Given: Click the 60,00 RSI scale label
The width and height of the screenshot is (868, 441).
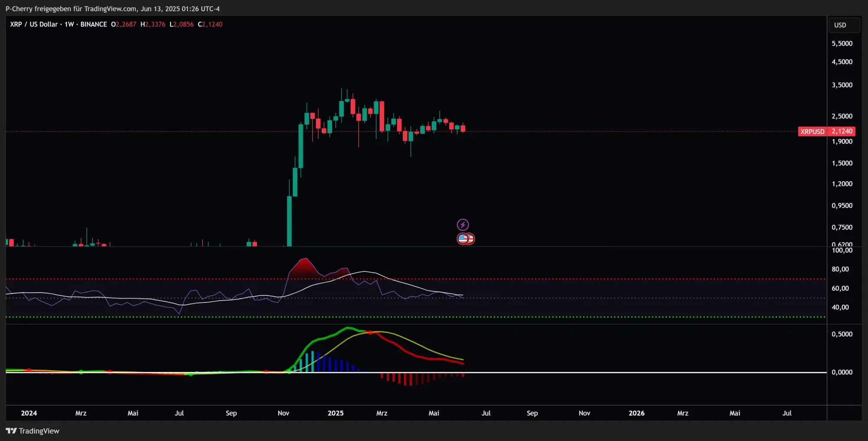Looking at the screenshot, I should (x=840, y=288).
